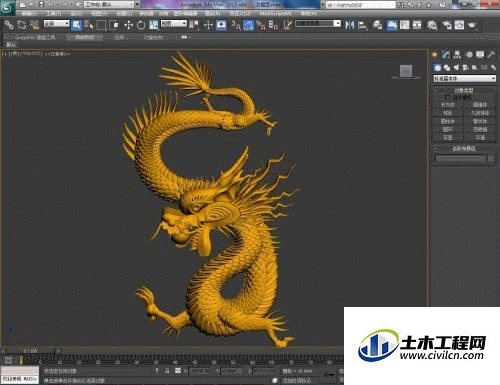The width and height of the screenshot is (500, 385).
Task: Open the MAXScript menu
Action: click(275, 14)
